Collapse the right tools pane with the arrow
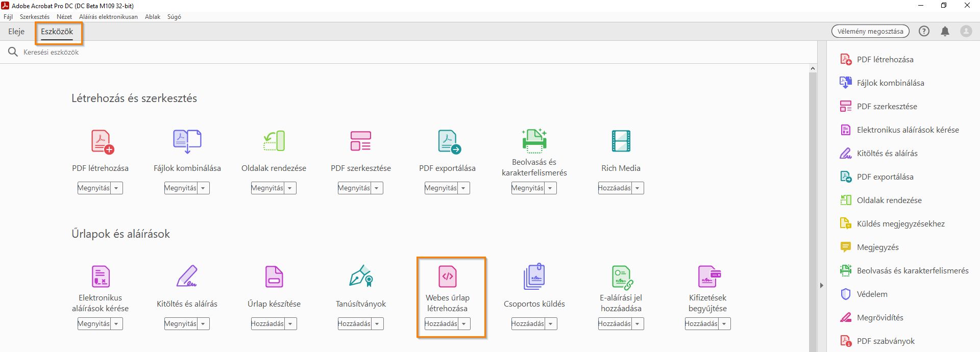 pos(822,285)
